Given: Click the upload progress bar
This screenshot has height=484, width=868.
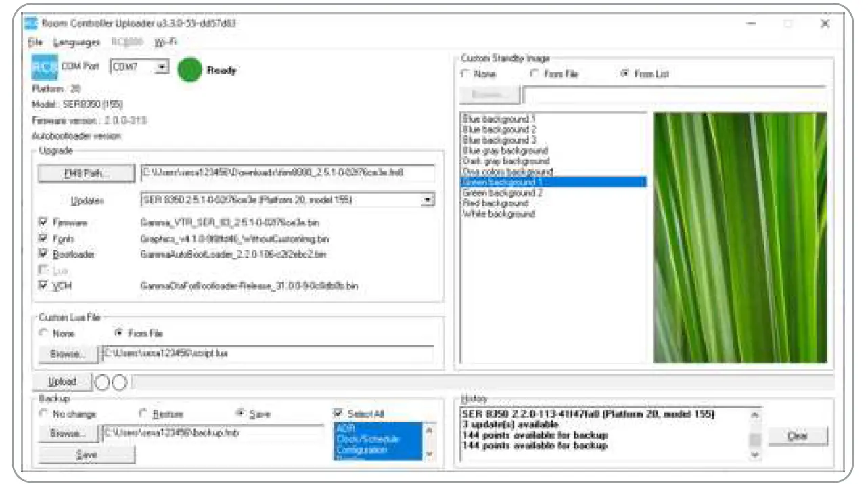Looking at the screenshot, I should 482,382.
